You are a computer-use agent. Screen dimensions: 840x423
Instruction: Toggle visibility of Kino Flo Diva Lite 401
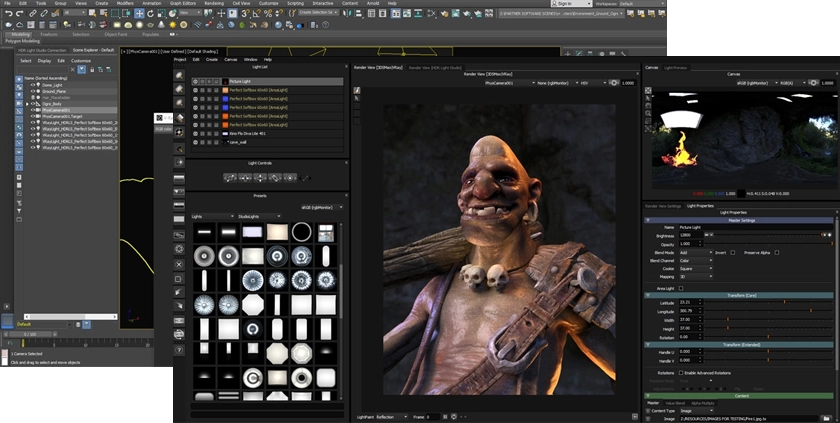(195, 133)
